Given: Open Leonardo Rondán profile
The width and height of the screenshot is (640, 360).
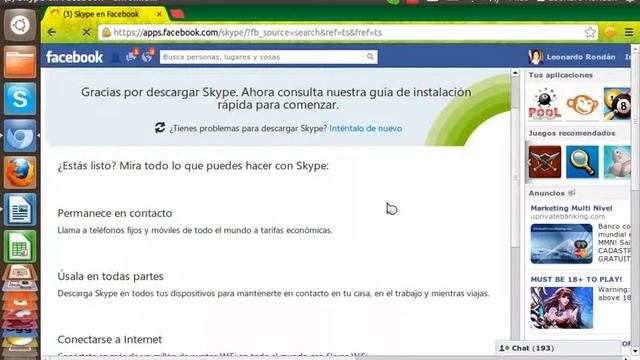Looking at the screenshot, I should (581, 57).
